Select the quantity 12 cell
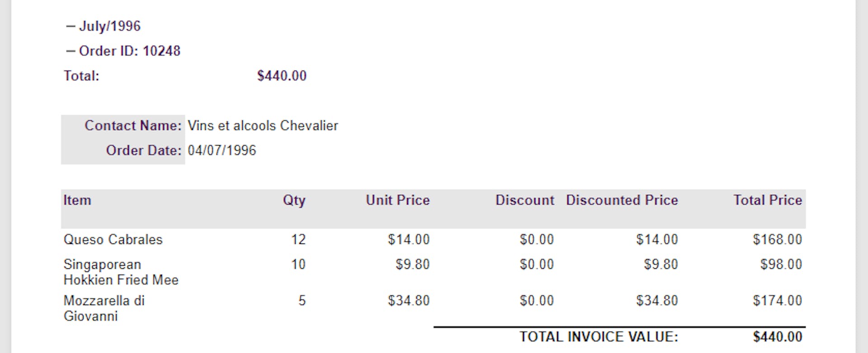 [298, 239]
